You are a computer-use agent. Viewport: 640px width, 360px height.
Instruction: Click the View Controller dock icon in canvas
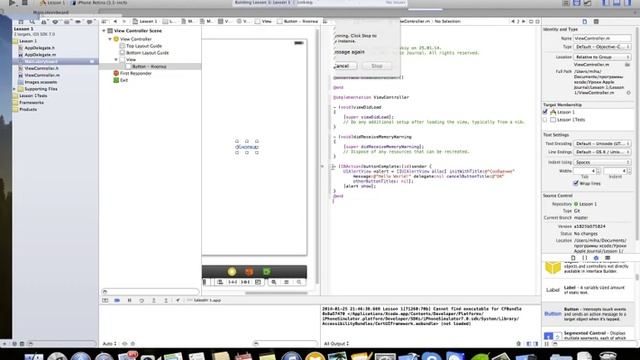232,271
